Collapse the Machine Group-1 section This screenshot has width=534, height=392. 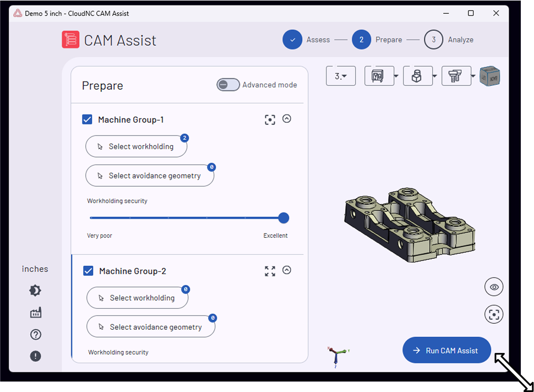pyautogui.click(x=287, y=118)
